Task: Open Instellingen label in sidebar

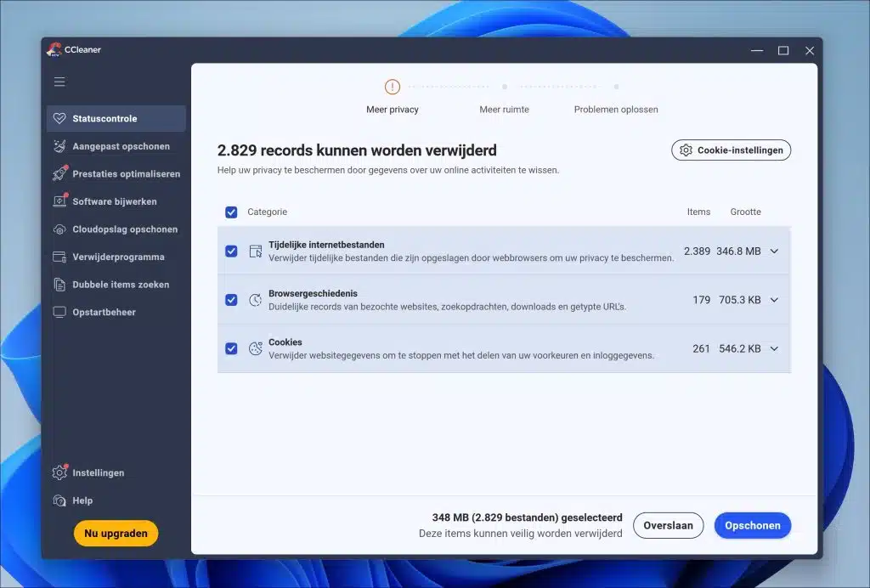Action: 99,472
